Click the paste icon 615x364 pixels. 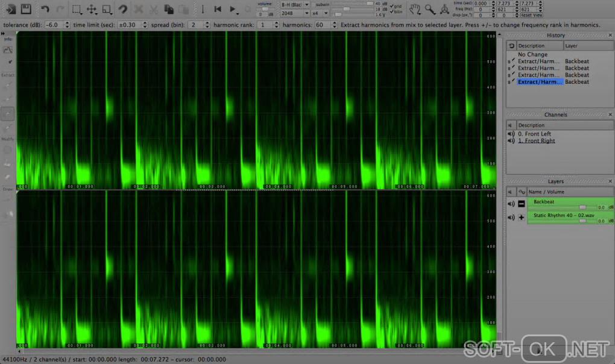pyautogui.click(x=183, y=9)
